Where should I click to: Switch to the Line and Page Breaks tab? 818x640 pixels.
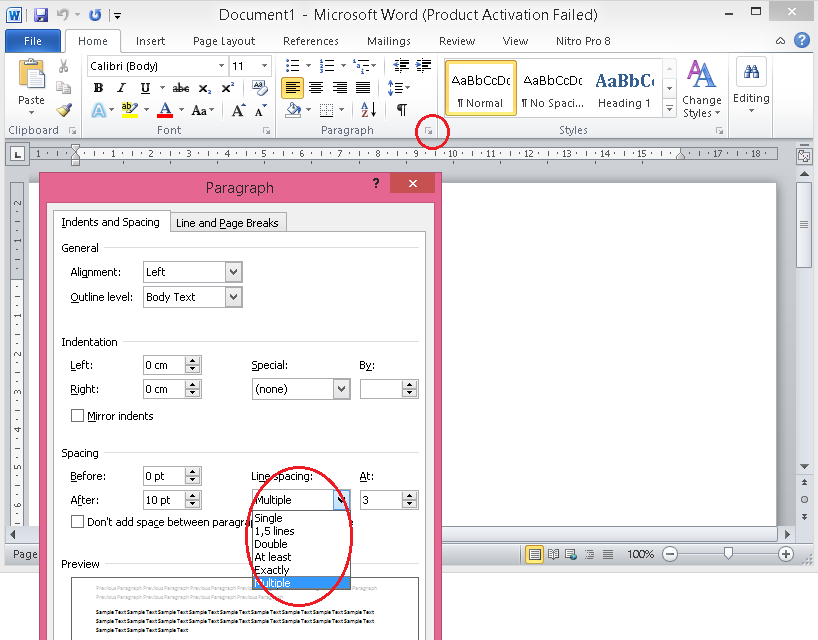[x=229, y=223]
